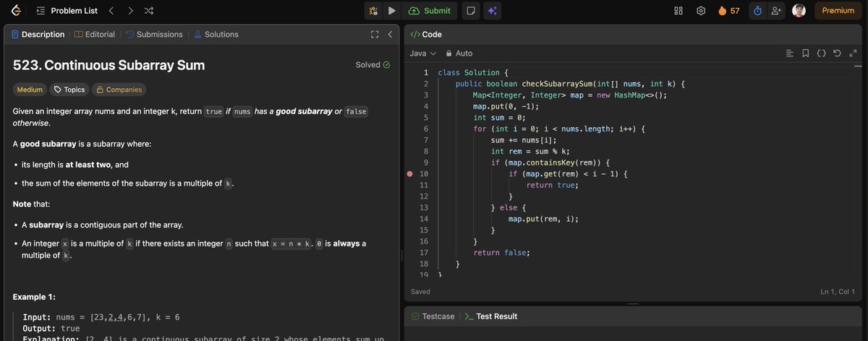The width and height of the screenshot is (868, 341).
Task: Open the layout grid icon
Action: click(678, 11)
